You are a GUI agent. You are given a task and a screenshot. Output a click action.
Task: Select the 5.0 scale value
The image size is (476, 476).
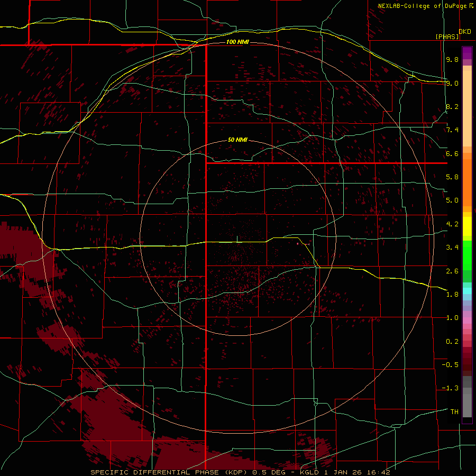452,200
